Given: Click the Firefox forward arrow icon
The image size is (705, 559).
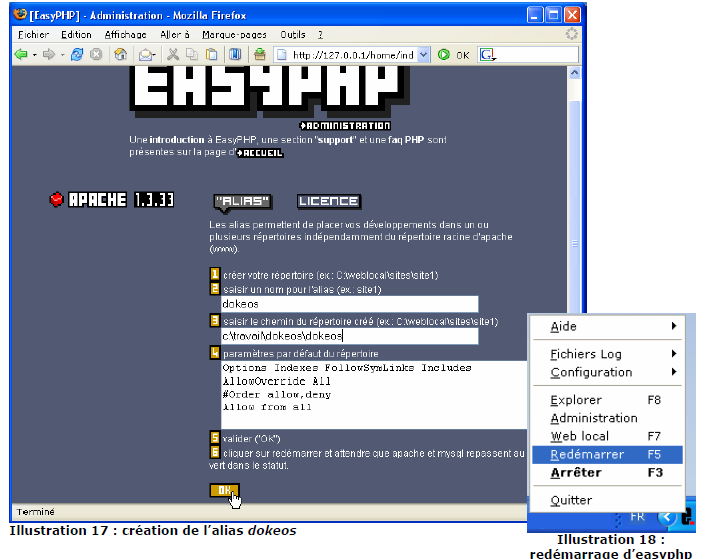Looking at the screenshot, I should [x=49, y=54].
